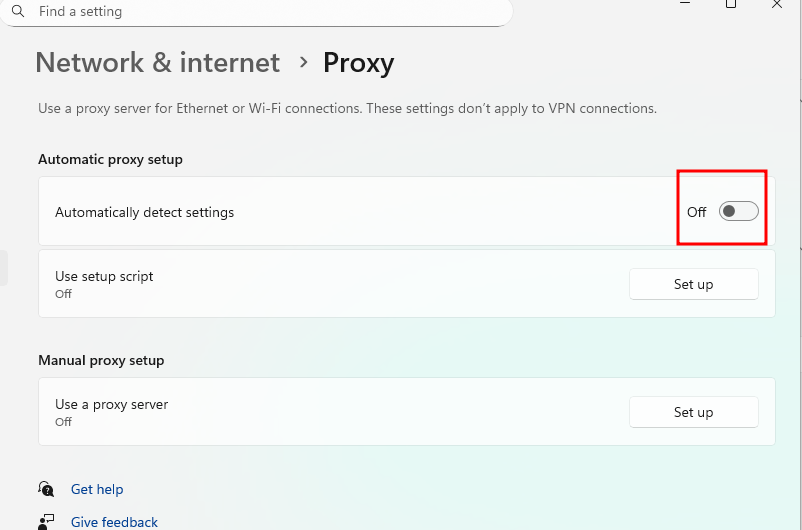Click the Give feedback icon
The height and width of the screenshot is (530, 802).
[x=46, y=521]
